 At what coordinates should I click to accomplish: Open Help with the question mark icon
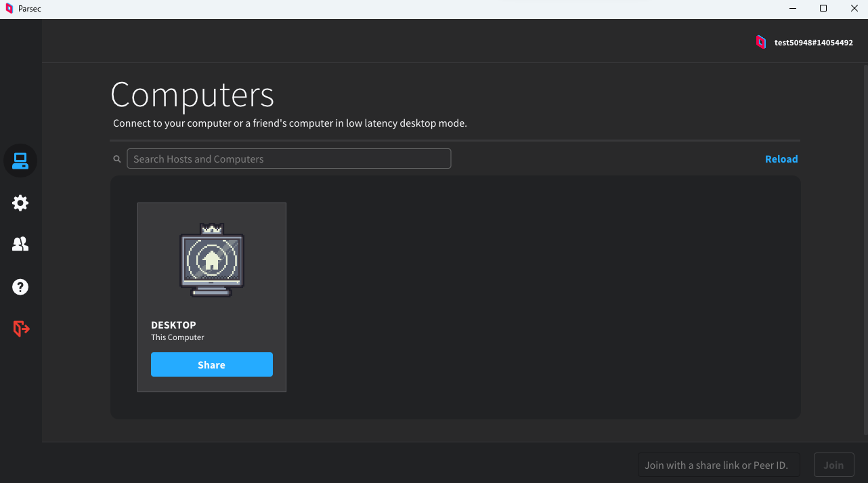pyautogui.click(x=20, y=287)
